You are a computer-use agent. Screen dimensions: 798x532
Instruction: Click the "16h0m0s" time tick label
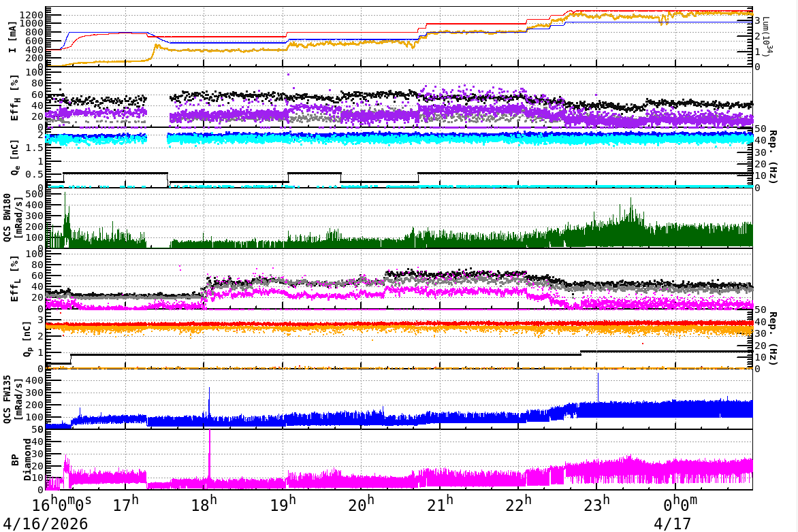[x=62, y=505]
